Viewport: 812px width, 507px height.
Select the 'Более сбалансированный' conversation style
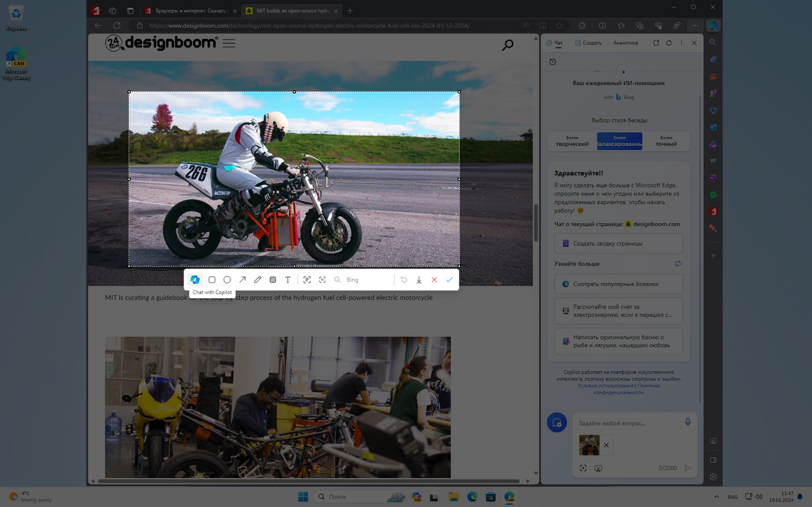point(619,141)
